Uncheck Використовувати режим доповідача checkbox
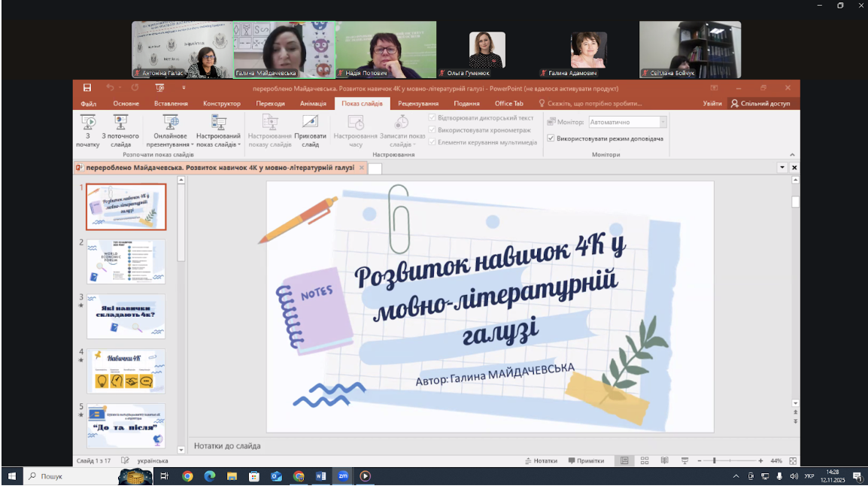 (551, 138)
